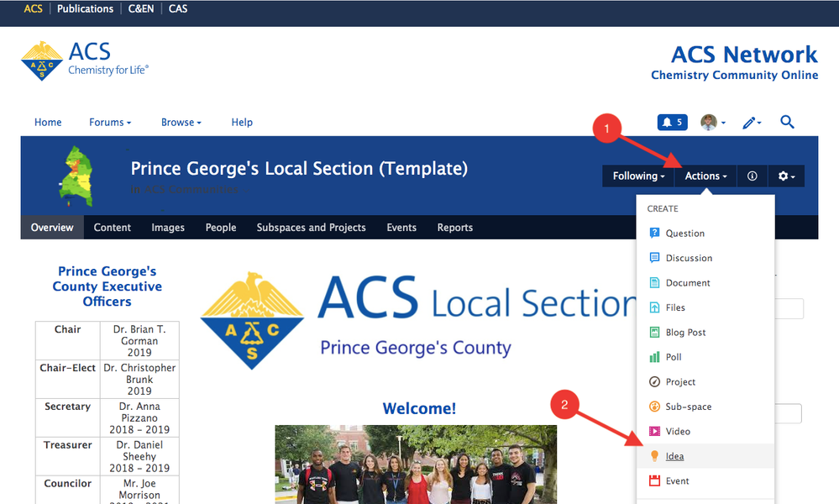Click the C&EN link in top bar
Viewport: 839px width, 504px height.
[141, 9]
